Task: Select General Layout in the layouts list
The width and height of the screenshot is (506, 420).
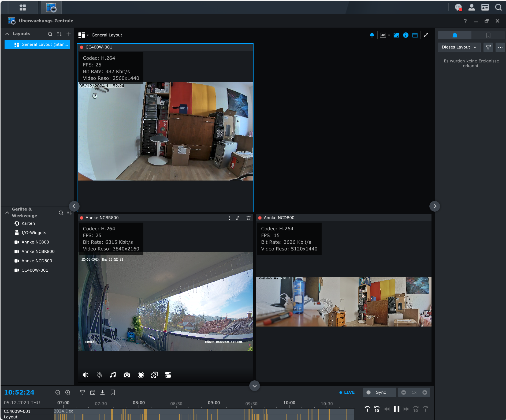Action: 38,44
